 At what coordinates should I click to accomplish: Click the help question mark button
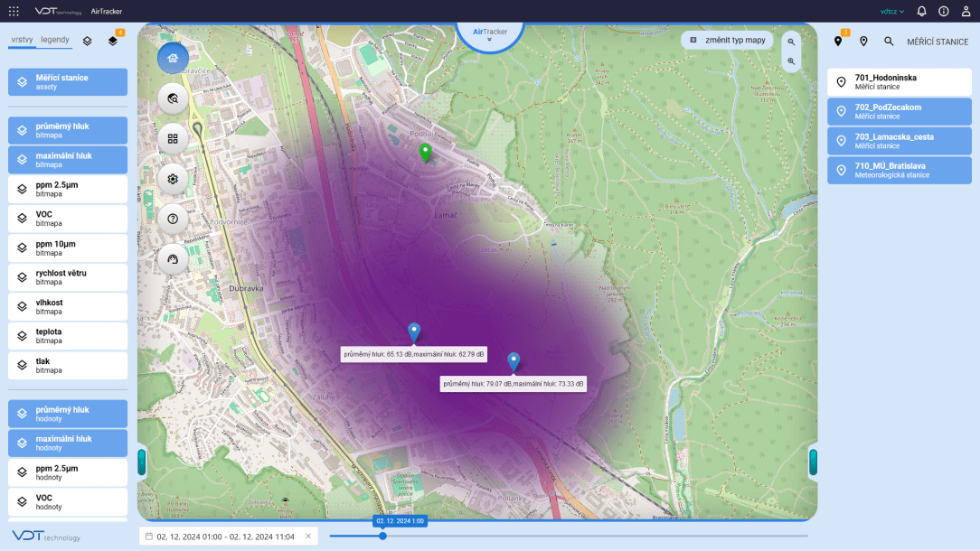click(x=173, y=219)
